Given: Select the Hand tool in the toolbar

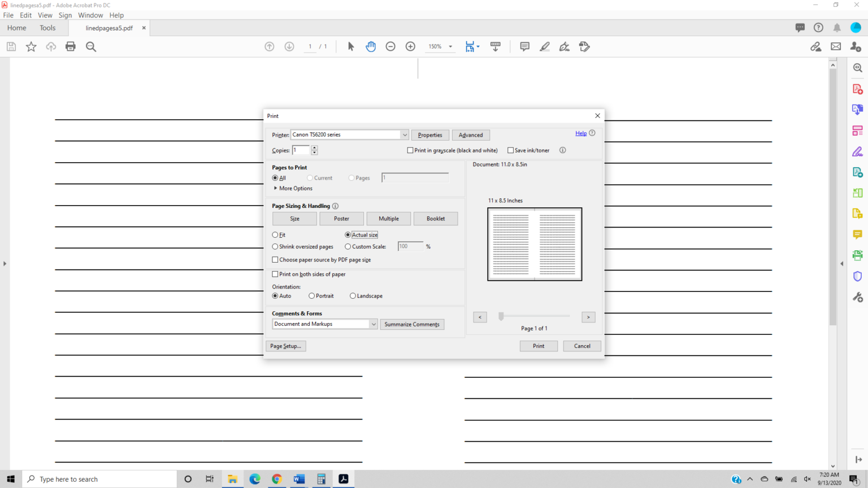Looking at the screenshot, I should click(x=371, y=46).
